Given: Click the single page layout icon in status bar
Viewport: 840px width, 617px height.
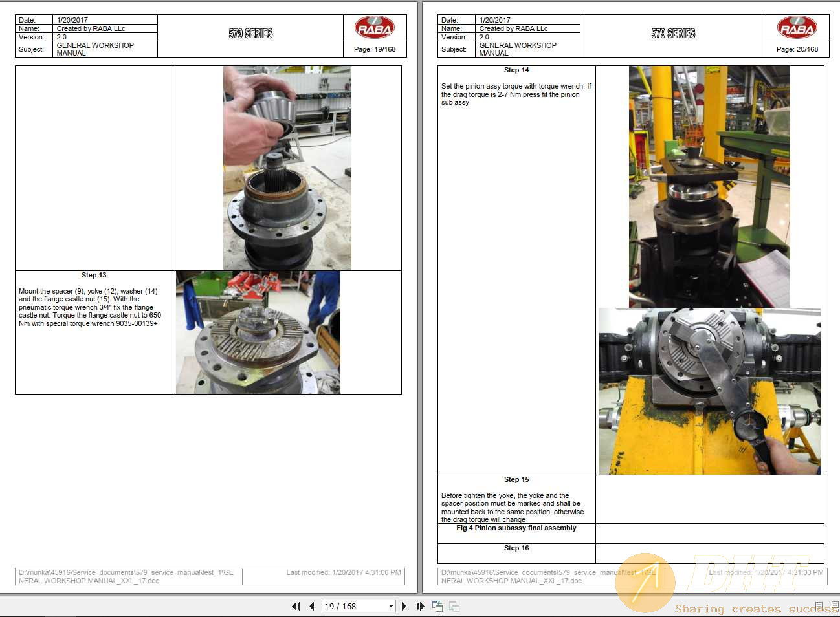Looking at the screenshot, I should click(819, 606).
